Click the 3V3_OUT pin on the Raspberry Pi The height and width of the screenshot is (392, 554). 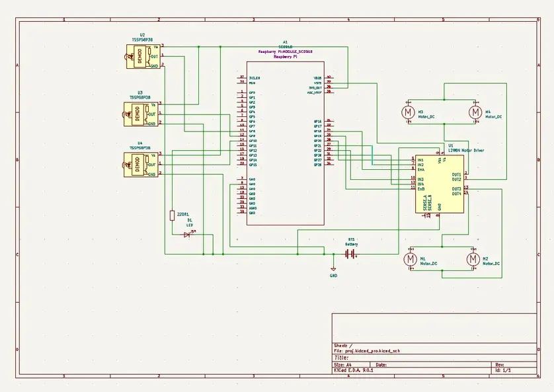coord(315,87)
